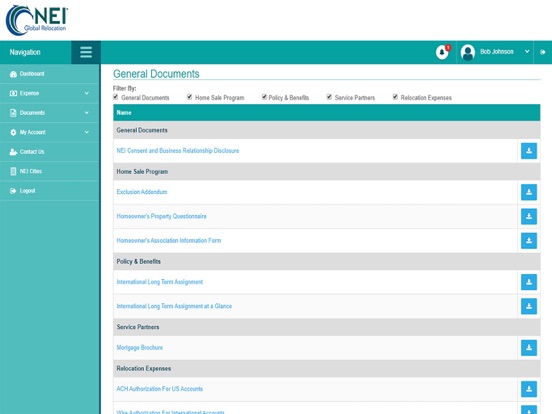Image resolution: width=552 pixels, height=414 pixels.
Task: Open NEI Cities from sidebar
Action: pyautogui.click(x=50, y=171)
